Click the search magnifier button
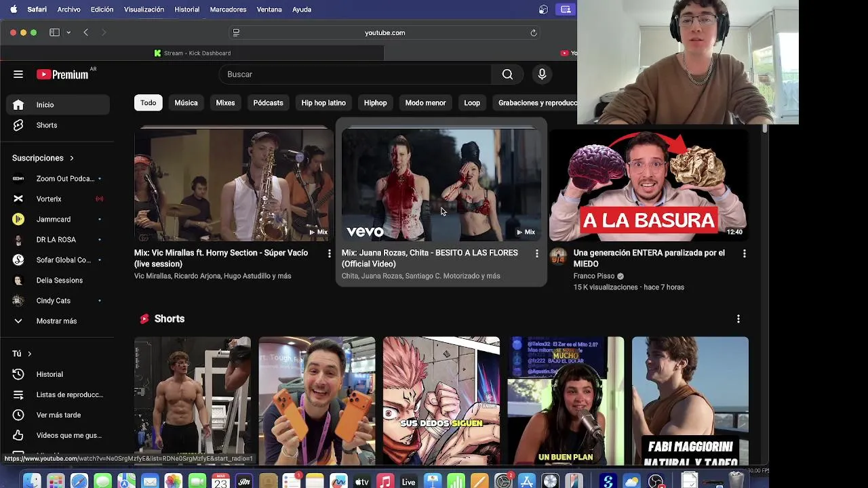The height and width of the screenshot is (488, 868). coord(507,75)
